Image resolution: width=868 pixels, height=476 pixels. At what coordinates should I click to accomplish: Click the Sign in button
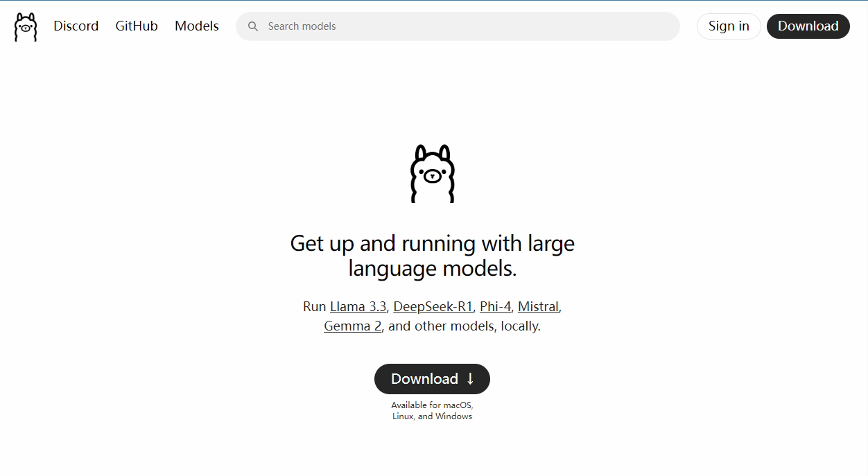[729, 26]
